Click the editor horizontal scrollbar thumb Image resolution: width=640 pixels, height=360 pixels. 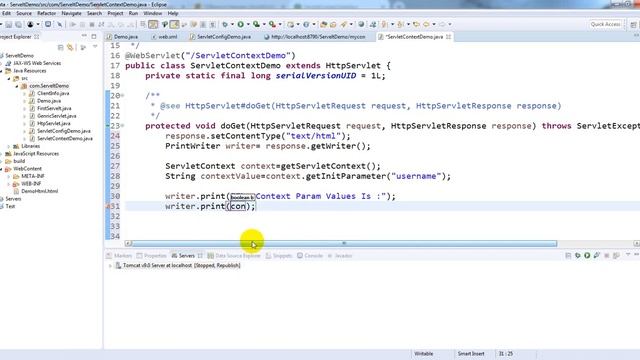pos(344,243)
